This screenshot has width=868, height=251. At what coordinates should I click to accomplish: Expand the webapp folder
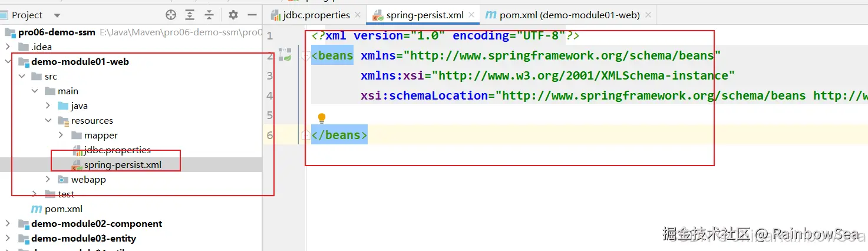click(48, 180)
